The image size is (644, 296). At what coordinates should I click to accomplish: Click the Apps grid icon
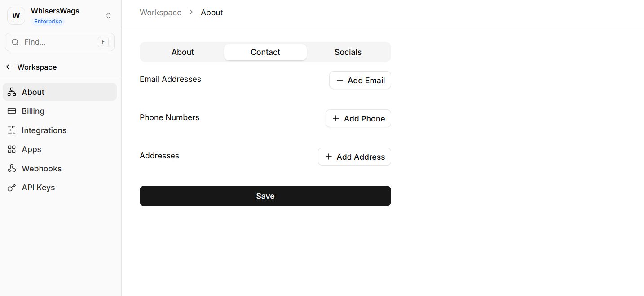pos(12,149)
